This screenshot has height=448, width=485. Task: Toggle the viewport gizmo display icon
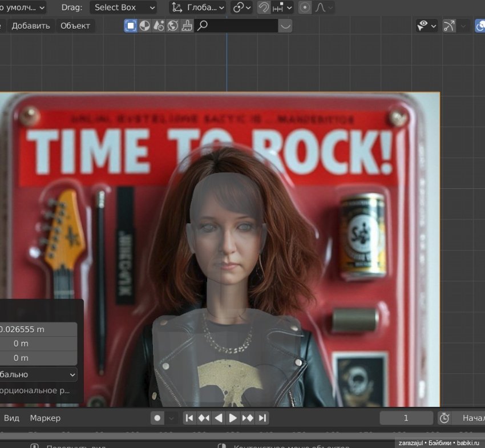pyautogui.click(x=449, y=26)
